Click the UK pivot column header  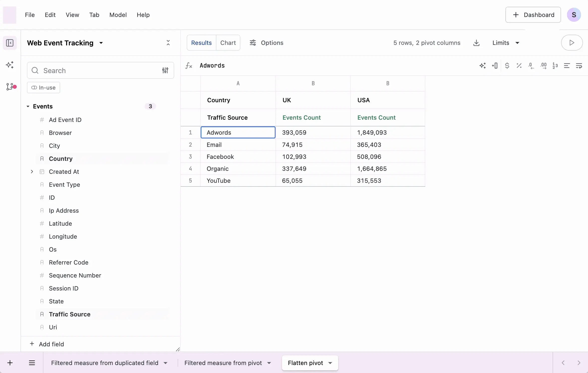click(x=313, y=100)
